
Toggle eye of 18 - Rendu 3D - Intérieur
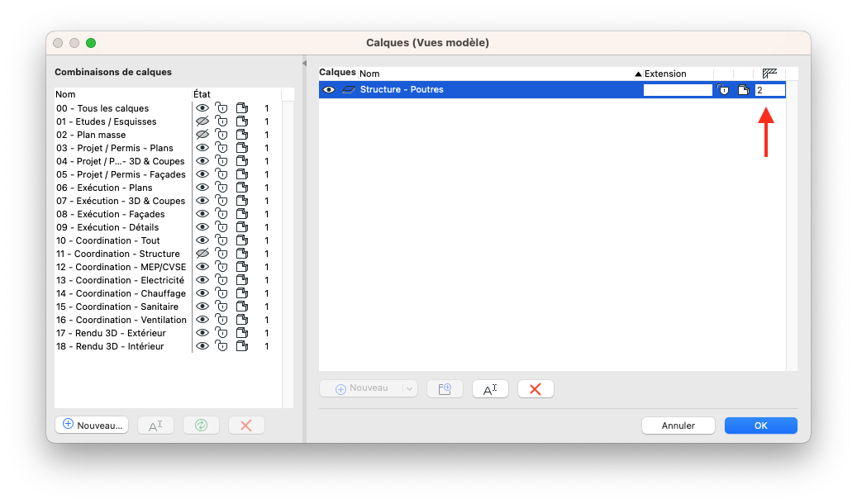pyautogui.click(x=202, y=346)
